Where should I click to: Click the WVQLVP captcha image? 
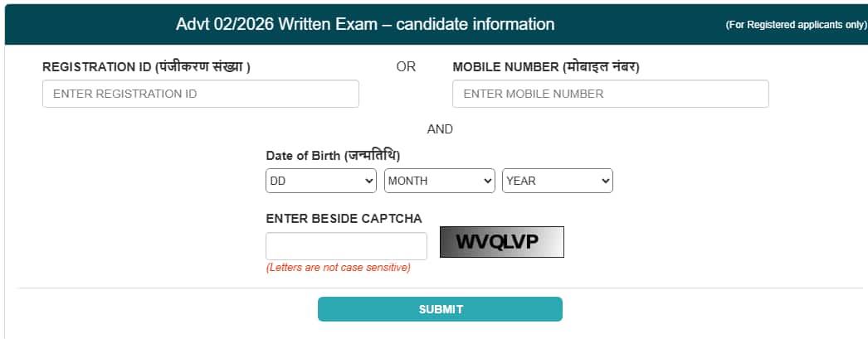pyautogui.click(x=502, y=242)
